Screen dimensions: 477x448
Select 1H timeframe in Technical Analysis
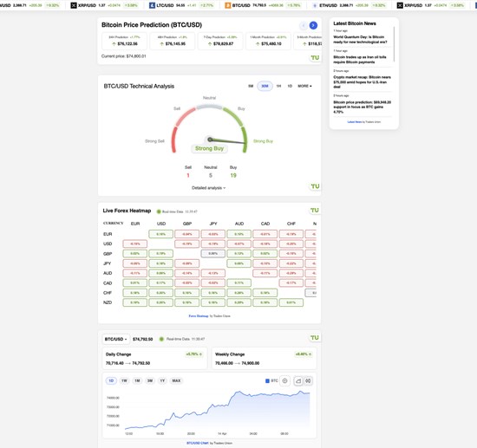(x=278, y=86)
